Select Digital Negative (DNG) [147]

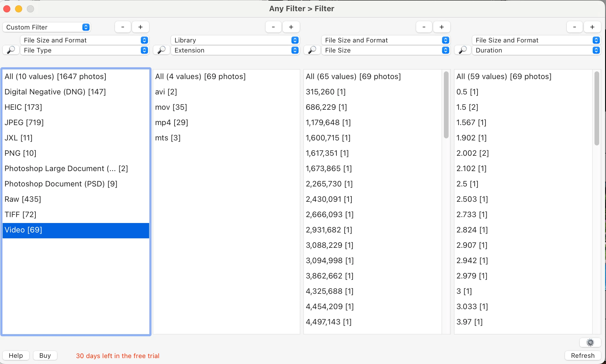pyautogui.click(x=76, y=92)
